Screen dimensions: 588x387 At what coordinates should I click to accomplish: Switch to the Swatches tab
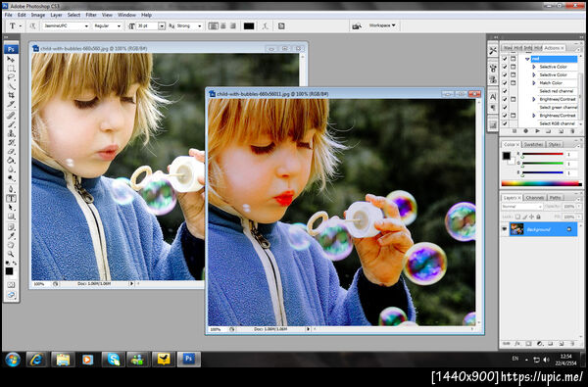[533, 144]
